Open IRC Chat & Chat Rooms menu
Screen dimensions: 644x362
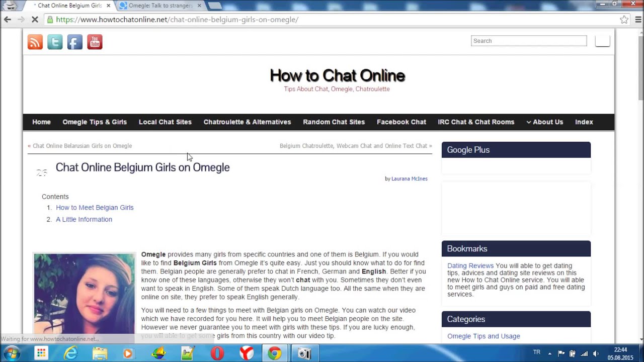[476, 122]
